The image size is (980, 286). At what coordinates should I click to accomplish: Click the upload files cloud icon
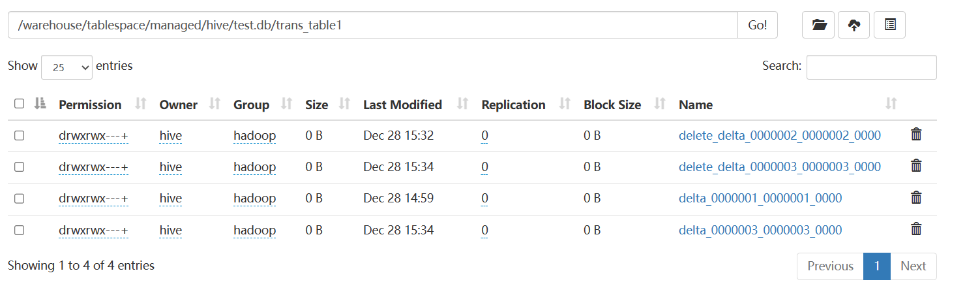pyautogui.click(x=854, y=25)
